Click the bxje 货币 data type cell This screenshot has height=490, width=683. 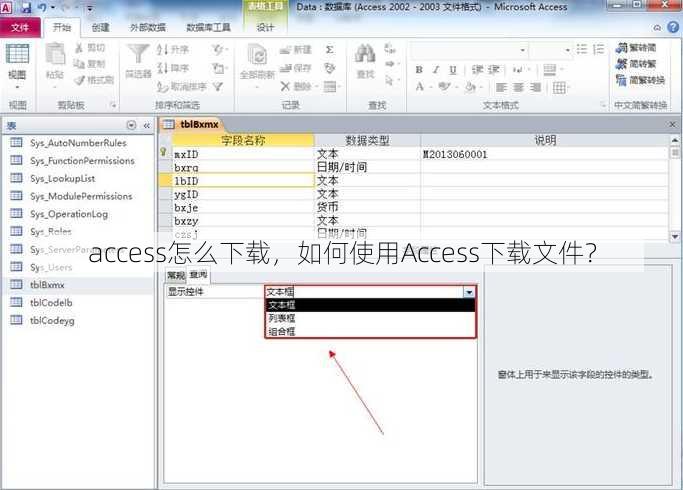367,207
